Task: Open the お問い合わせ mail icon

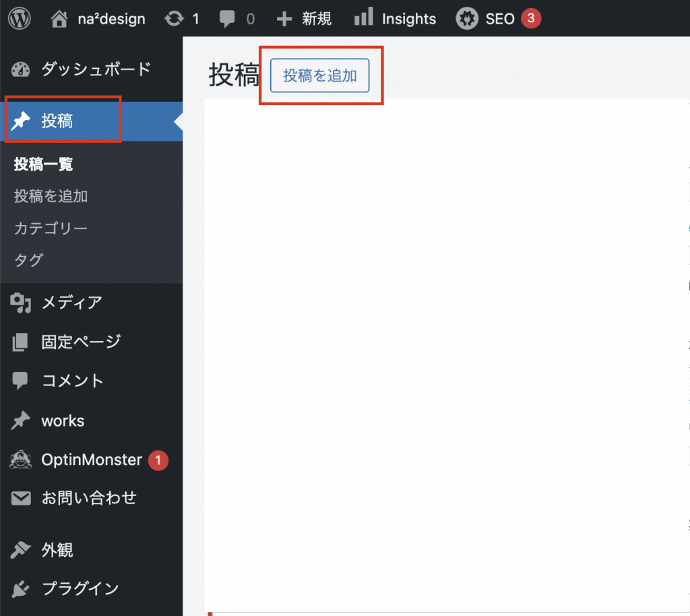Action: pyautogui.click(x=20, y=498)
